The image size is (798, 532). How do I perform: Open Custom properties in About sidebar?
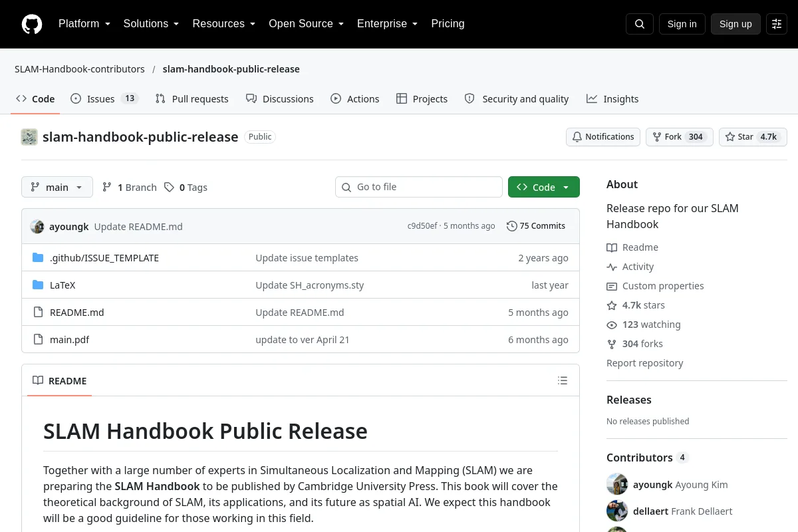[655, 286]
